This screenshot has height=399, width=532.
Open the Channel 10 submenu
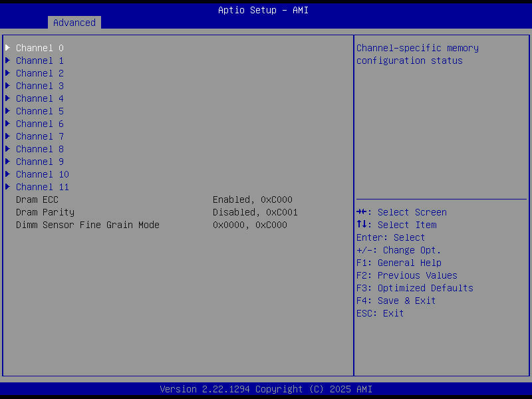click(42, 174)
